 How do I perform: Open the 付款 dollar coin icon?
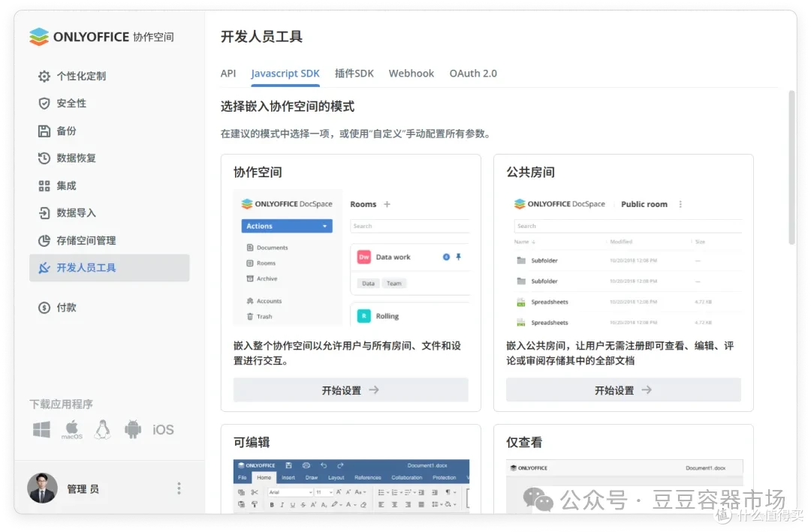[x=44, y=308]
